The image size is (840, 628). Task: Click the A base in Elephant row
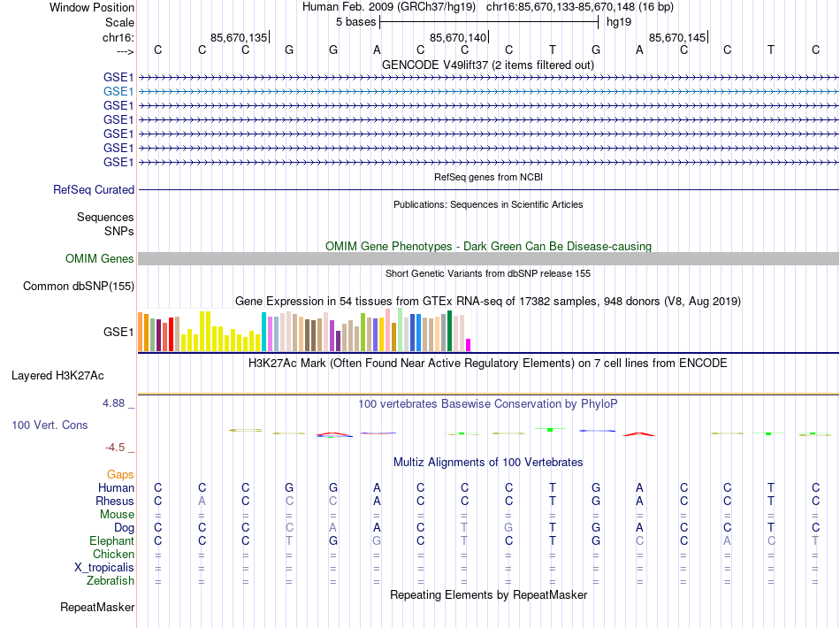click(727, 540)
